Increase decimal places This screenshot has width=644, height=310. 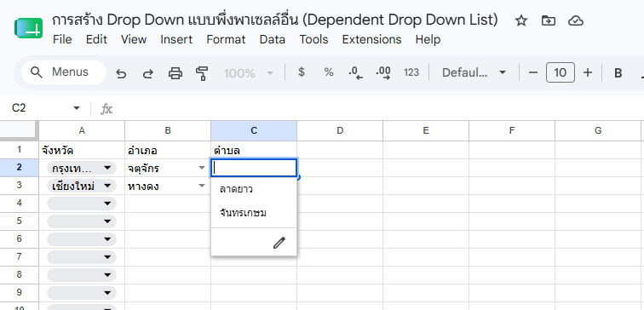point(383,72)
